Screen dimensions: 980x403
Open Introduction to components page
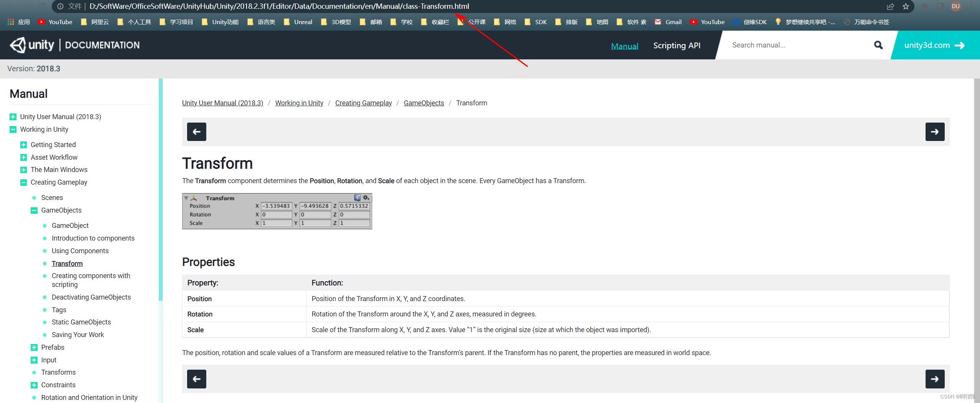click(93, 238)
